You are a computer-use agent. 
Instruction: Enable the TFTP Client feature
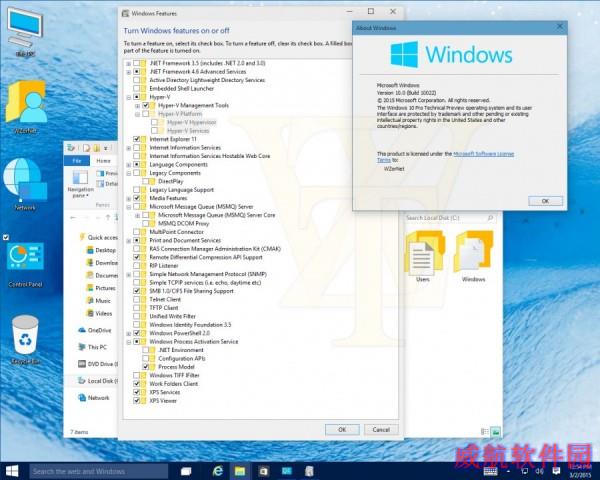click(x=136, y=308)
